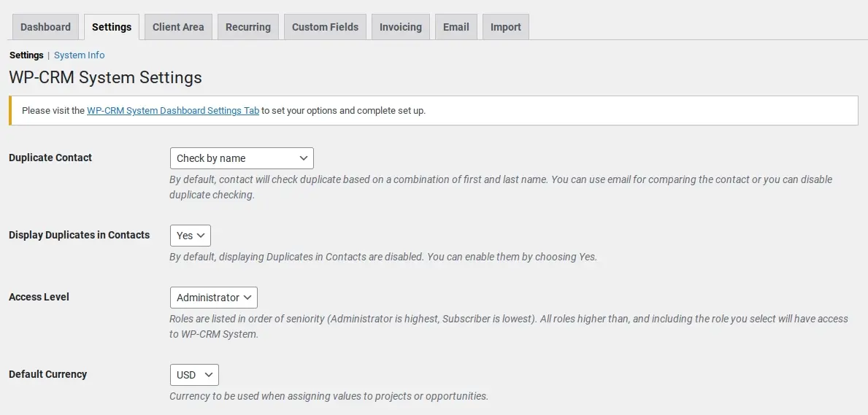Expand the Access Level Administrator dropdown
Viewport: 868px width, 415px height.
click(x=214, y=298)
